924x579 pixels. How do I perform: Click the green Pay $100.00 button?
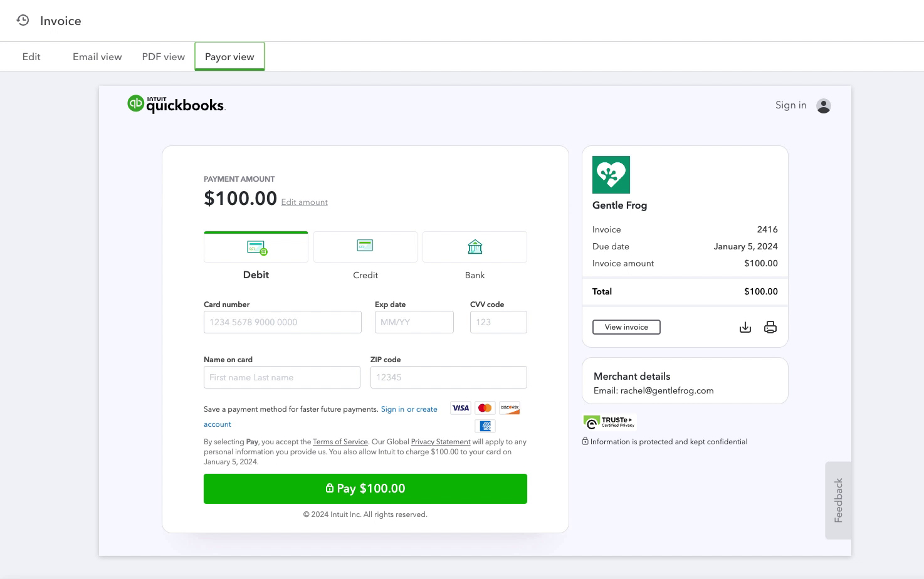pyautogui.click(x=365, y=489)
